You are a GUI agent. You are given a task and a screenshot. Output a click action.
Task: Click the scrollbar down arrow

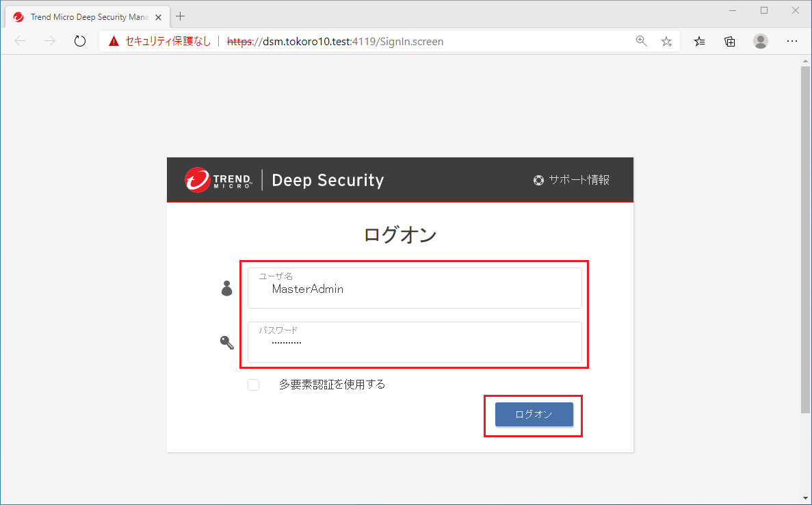(x=805, y=499)
